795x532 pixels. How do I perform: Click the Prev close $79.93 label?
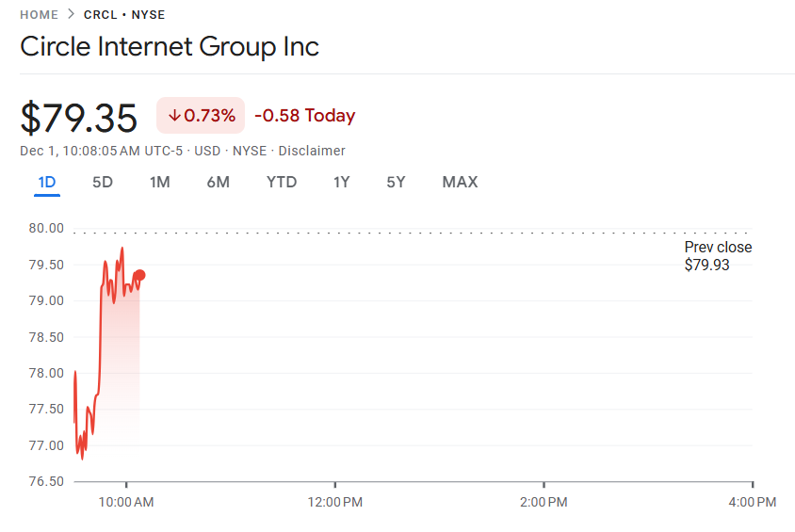coord(718,256)
